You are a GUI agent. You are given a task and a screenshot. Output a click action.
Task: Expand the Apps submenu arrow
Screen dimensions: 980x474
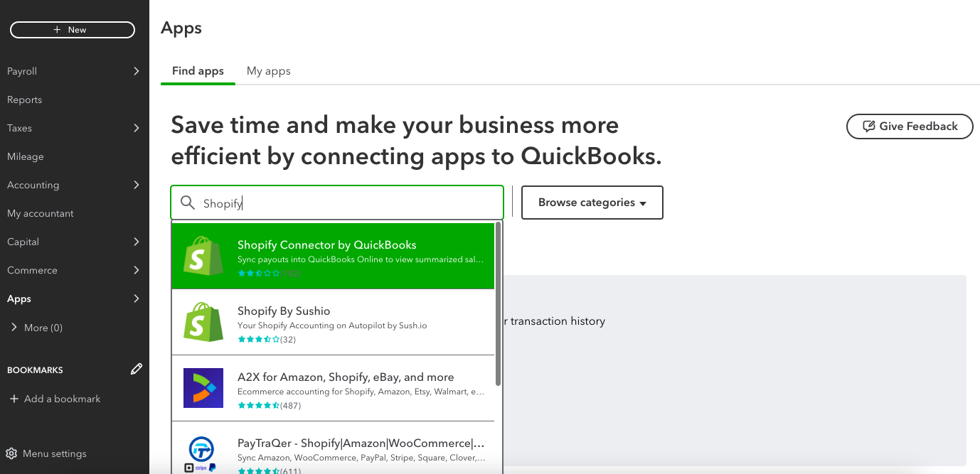pyautogui.click(x=137, y=298)
